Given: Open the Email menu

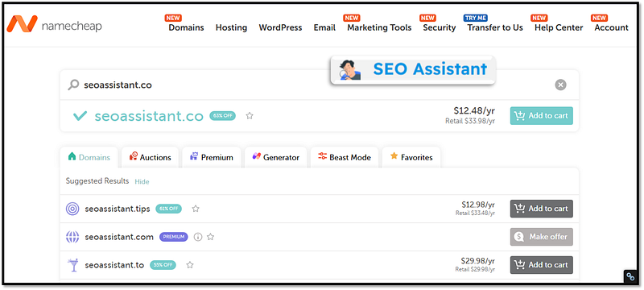Looking at the screenshot, I should click(324, 27).
